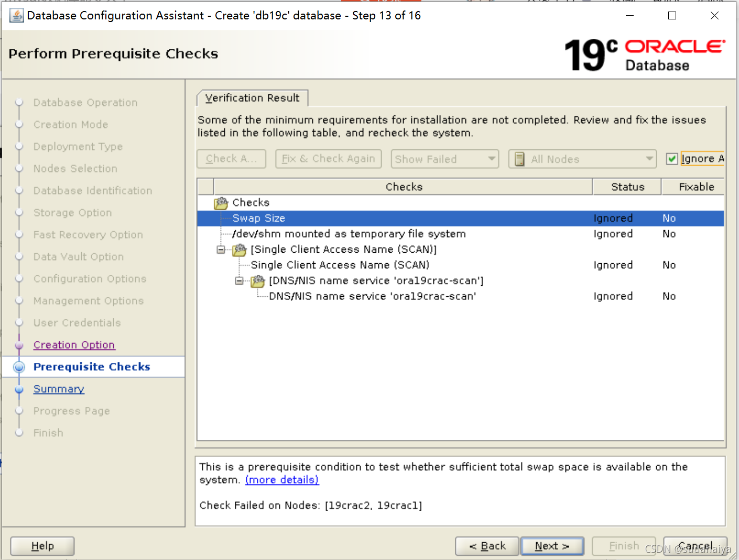The width and height of the screenshot is (739, 560).
Task: Click the Single Client Access Name folder icon
Action: [240, 250]
